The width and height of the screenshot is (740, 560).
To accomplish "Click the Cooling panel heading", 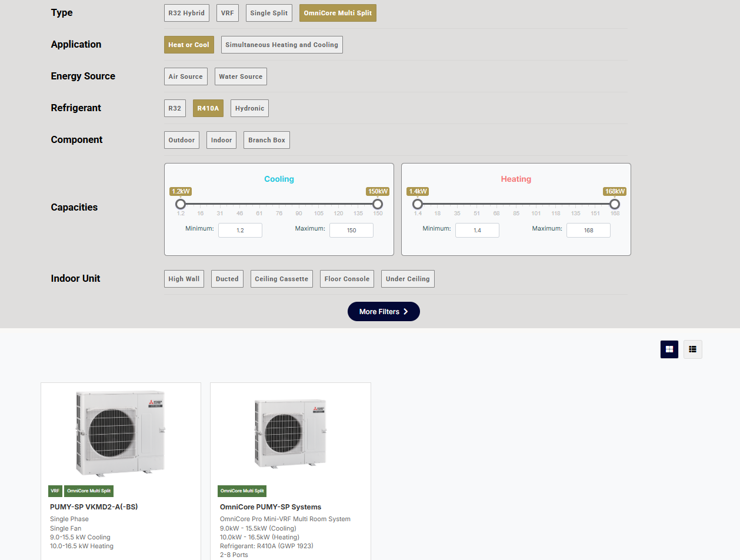I will point(279,179).
